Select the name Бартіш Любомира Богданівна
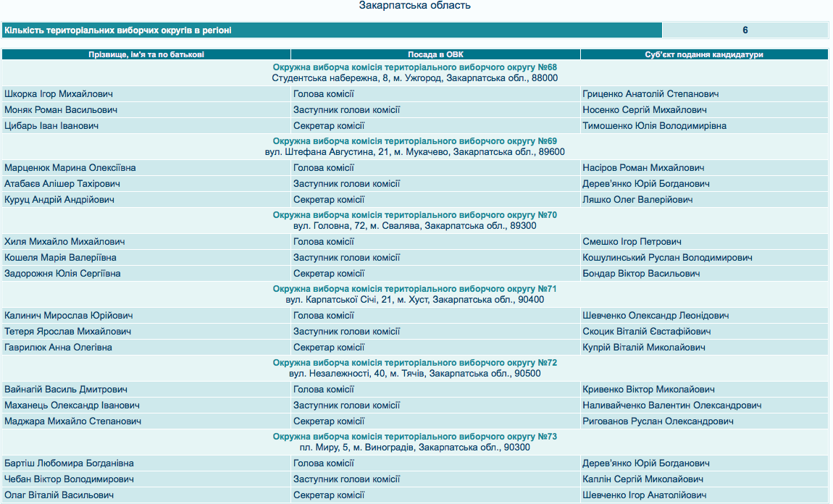Screen dimensions: 833x504 click(x=69, y=463)
